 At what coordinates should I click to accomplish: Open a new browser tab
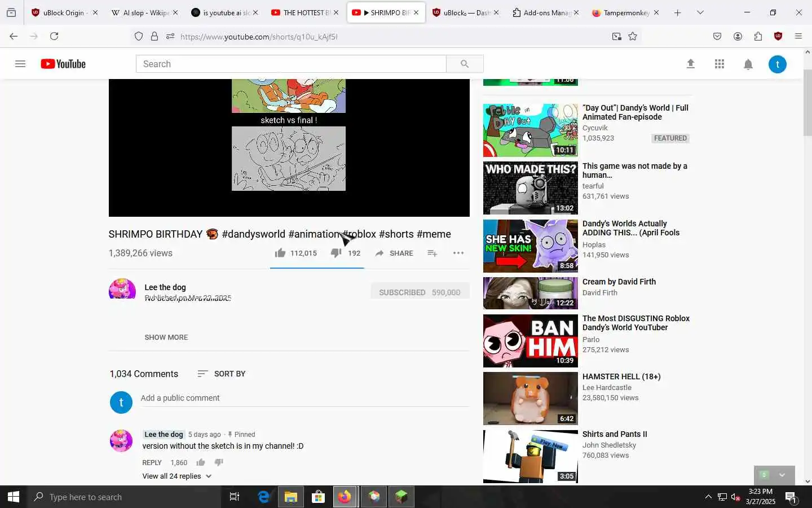coord(677,12)
